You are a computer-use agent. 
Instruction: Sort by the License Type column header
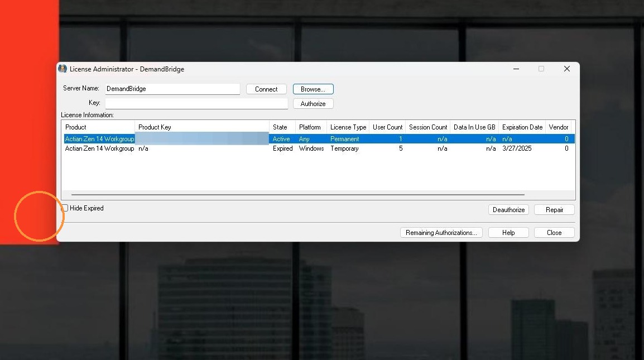[348, 127]
